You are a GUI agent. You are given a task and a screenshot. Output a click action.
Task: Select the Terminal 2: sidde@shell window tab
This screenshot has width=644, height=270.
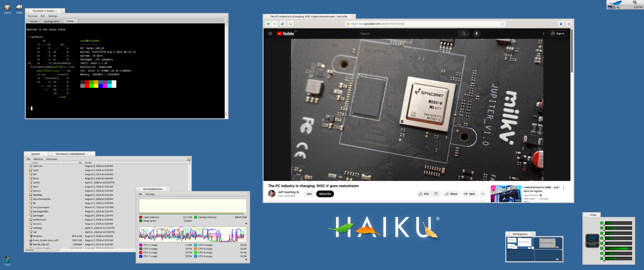pyautogui.click(x=71, y=154)
